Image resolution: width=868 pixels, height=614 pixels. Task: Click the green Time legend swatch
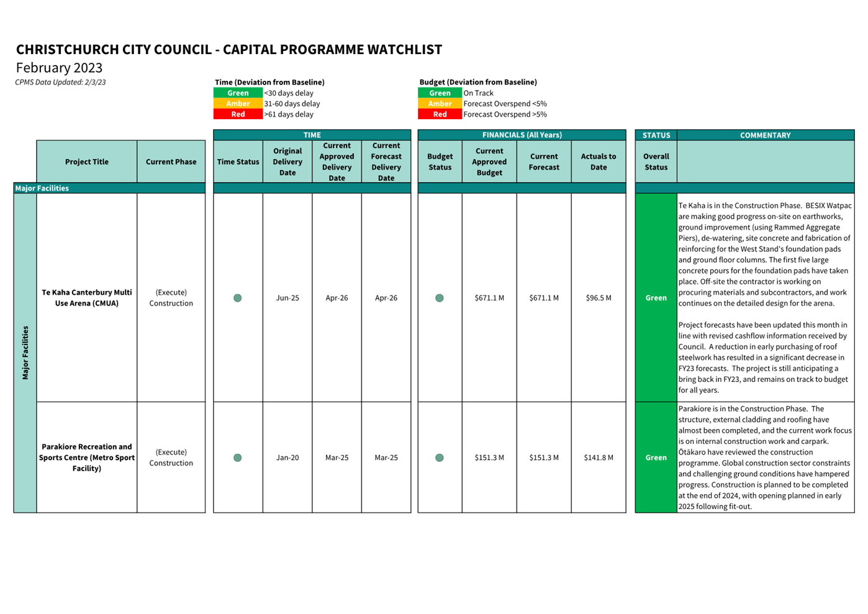click(238, 93)
